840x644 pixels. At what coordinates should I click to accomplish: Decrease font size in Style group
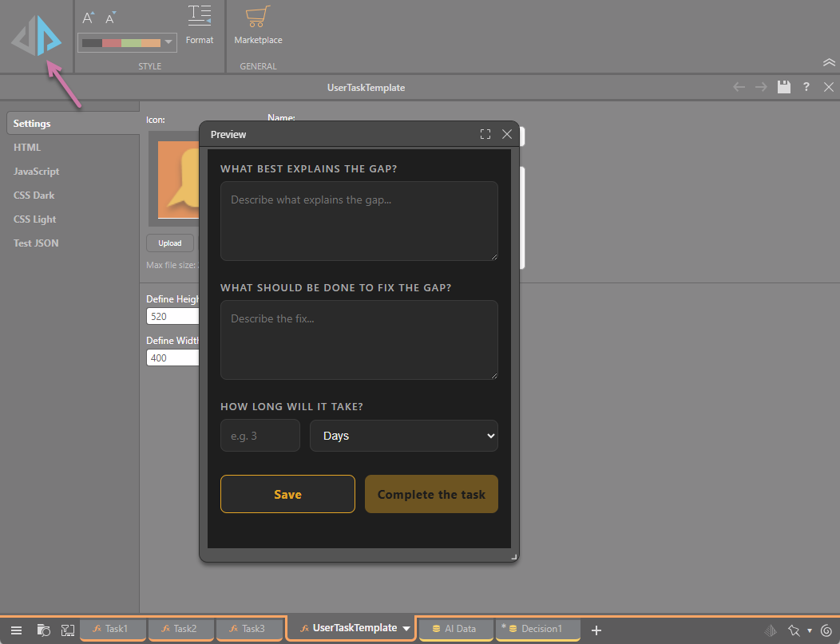tap(111, 18)
